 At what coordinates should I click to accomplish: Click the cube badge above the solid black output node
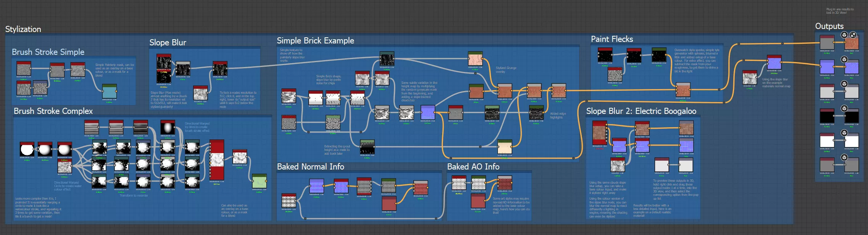pyautogui.click(x=844, y=109)
